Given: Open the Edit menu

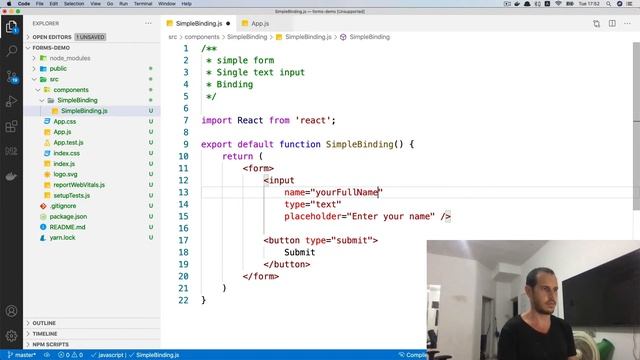Looking at the screenshot, I should coord(53,4).
